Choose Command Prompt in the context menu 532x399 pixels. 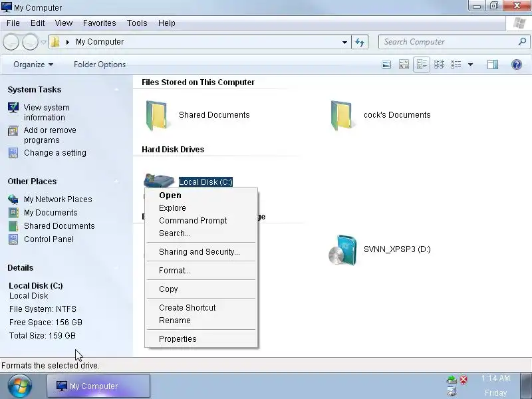pyautogui.click(x=201, y=221)
